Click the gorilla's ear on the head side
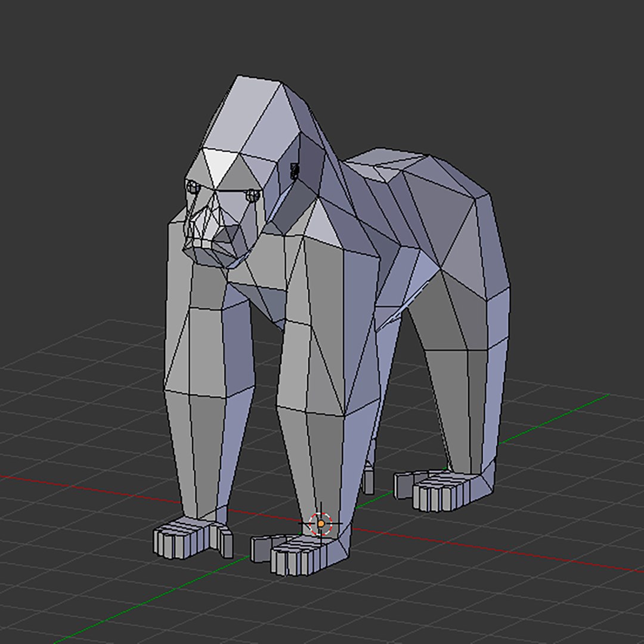 [x=295, y=171]
